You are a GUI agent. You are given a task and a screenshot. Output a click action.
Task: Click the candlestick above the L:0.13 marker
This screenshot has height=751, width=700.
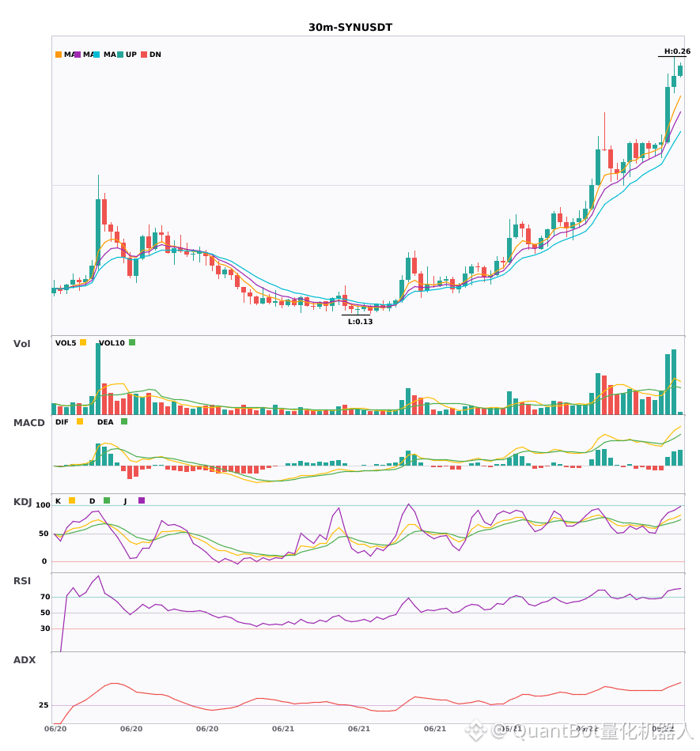click(x=357, y=309)
